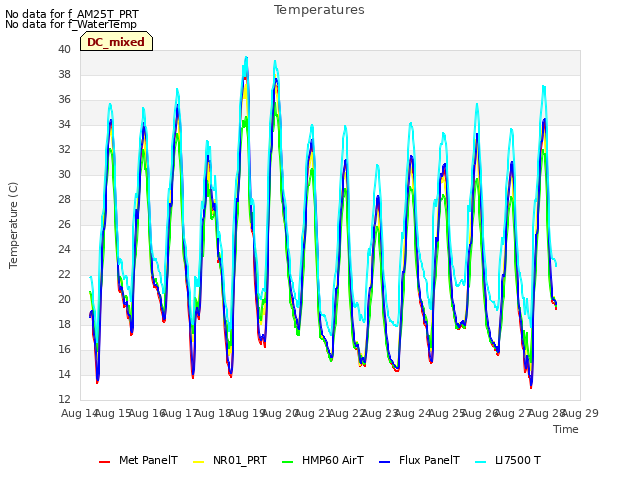Click the Aug 21 x-axis date label

(x=313, y=413)
